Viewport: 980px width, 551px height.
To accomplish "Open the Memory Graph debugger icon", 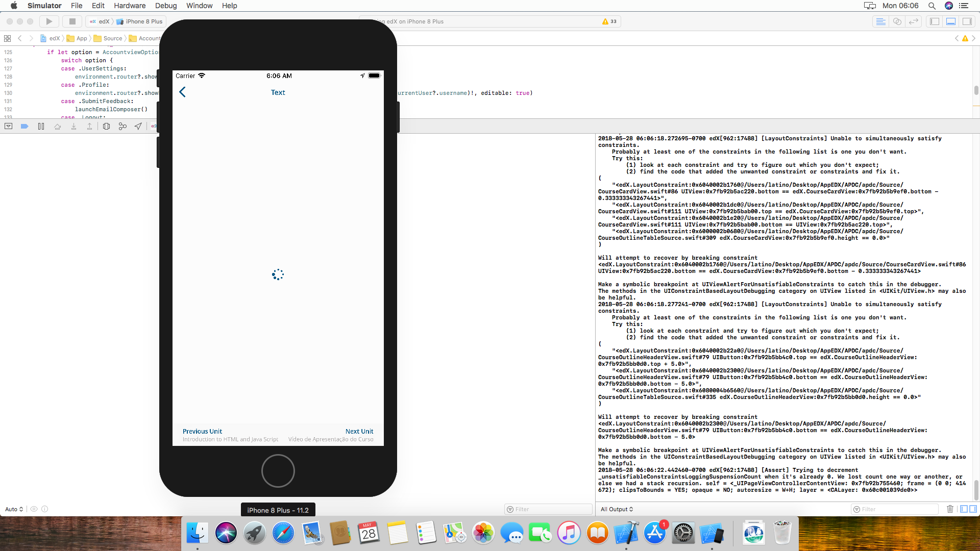I will (x=122, y=126).
